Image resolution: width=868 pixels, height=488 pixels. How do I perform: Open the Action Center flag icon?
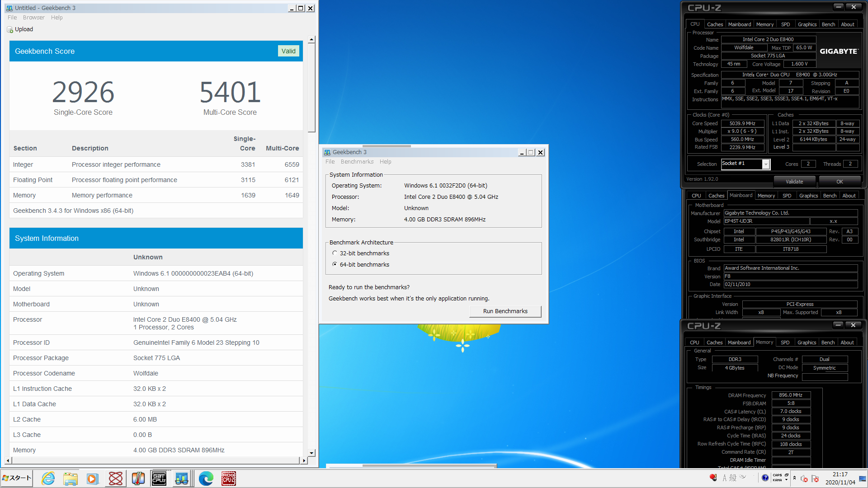(815, 479)
